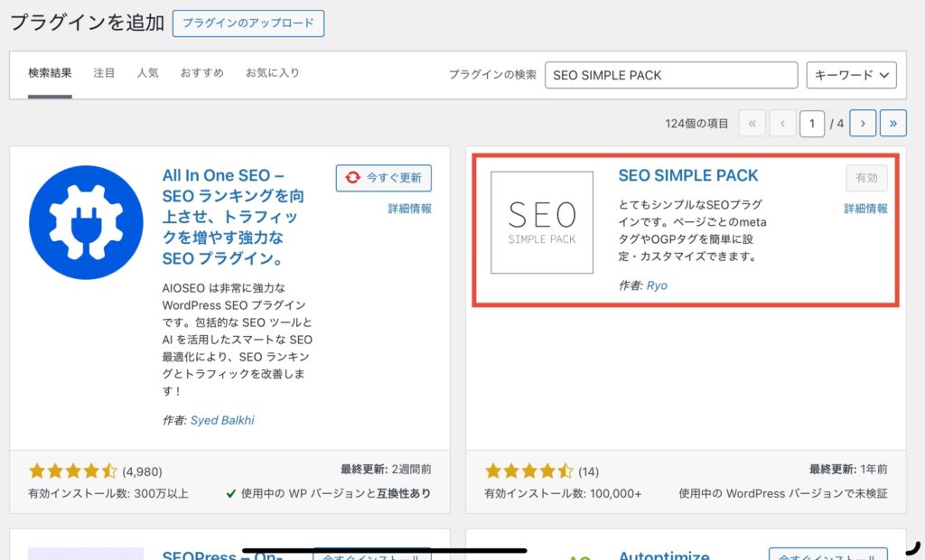Open the おすすめ tab
This screenshot has width=925, height=560.
coord(201,73)
